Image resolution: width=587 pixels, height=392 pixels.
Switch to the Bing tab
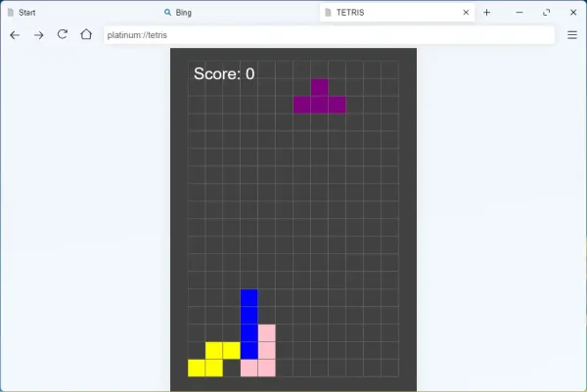pos(238,13)
